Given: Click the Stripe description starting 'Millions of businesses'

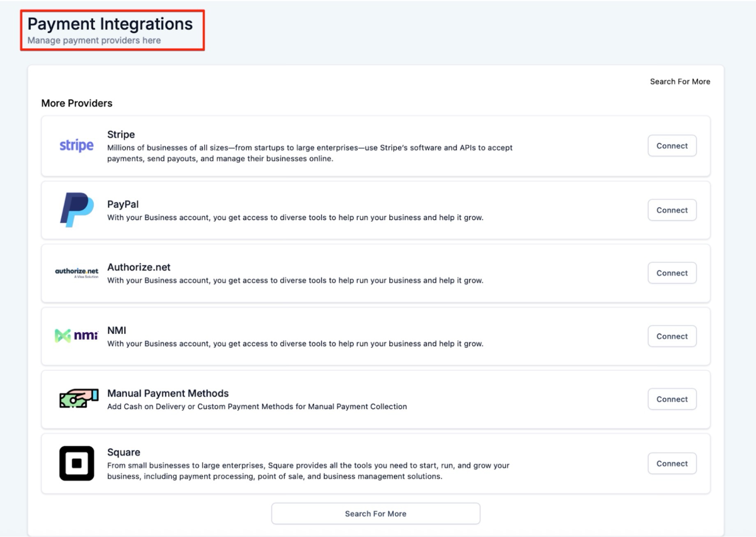Looking at the screenshot, I should 310,153.
